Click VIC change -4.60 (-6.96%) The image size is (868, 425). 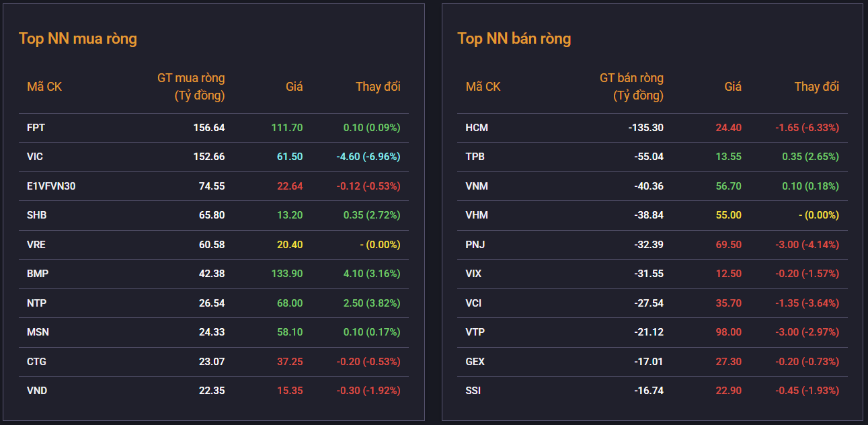pos(368,157)
